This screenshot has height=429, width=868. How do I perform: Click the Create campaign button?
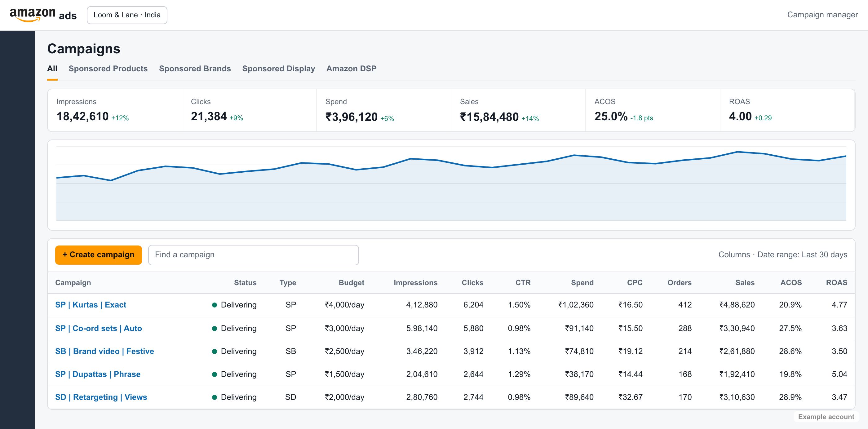(x=98, y=255)
